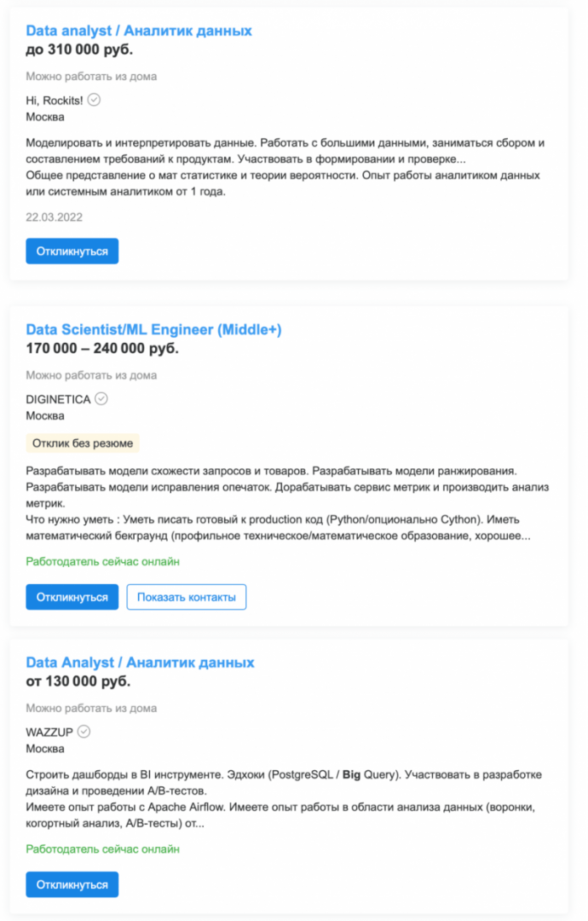Select the DIGINETICA company name
This screenshot has width=588, height=921.
point(61,399)
